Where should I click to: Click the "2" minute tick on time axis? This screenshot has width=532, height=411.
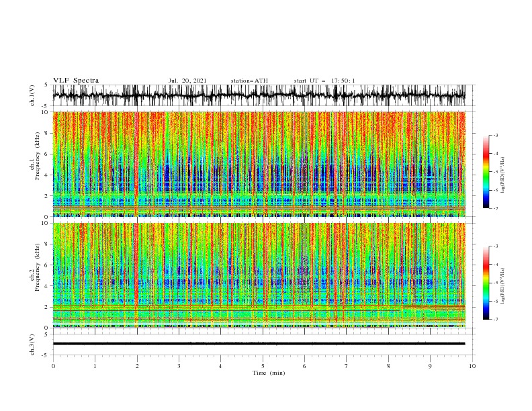click(x=137, y=366)
